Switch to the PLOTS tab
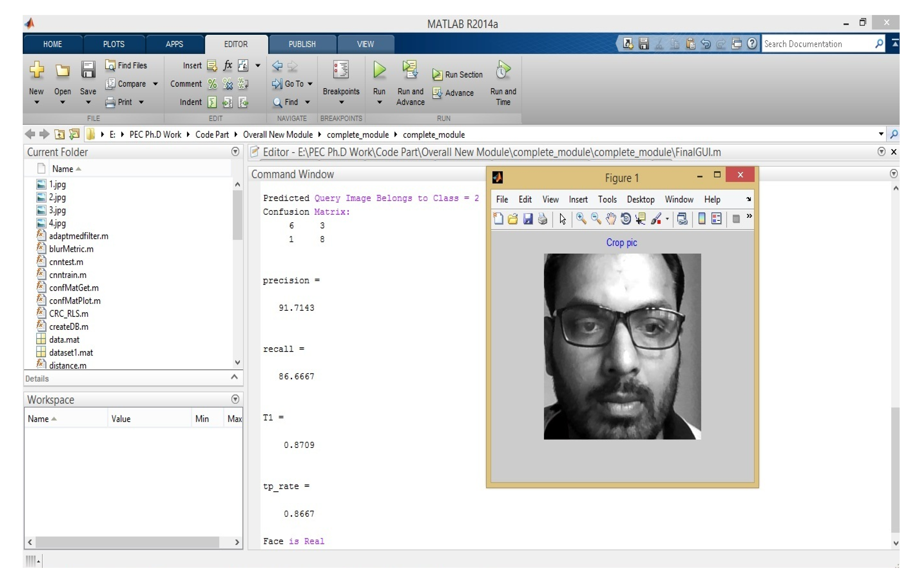The height and width of the screenshot is (577, 924). coord(114,44)
